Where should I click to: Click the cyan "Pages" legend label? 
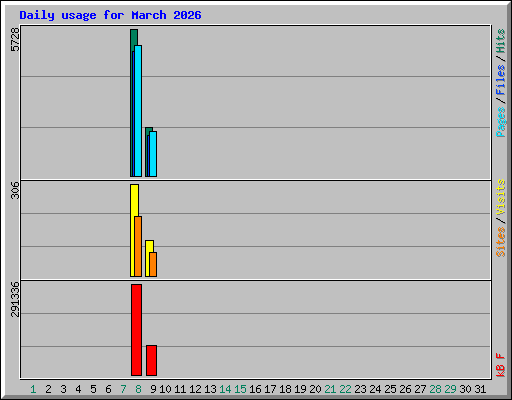(x=501, y=122)
